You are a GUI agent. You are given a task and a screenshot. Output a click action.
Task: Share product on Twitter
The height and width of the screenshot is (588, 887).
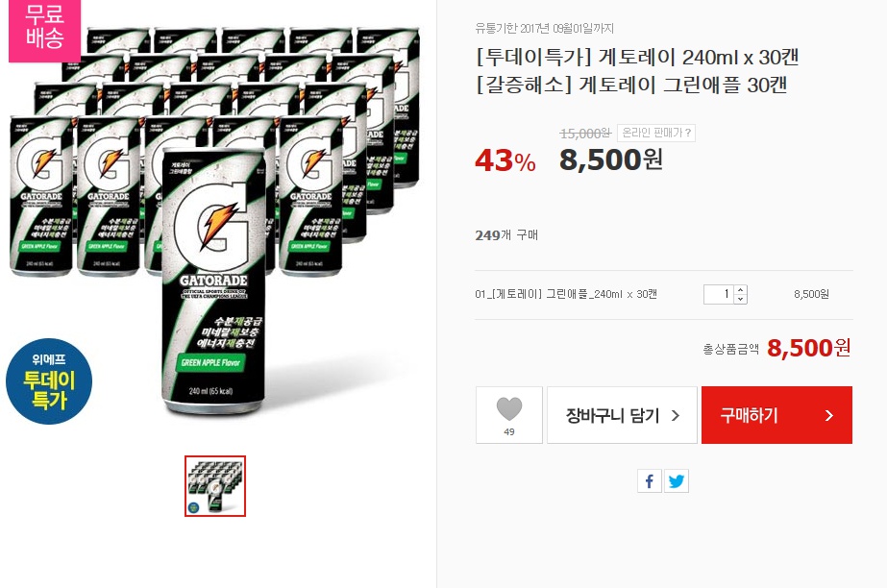pyautogui.click(x=676, y=481)
